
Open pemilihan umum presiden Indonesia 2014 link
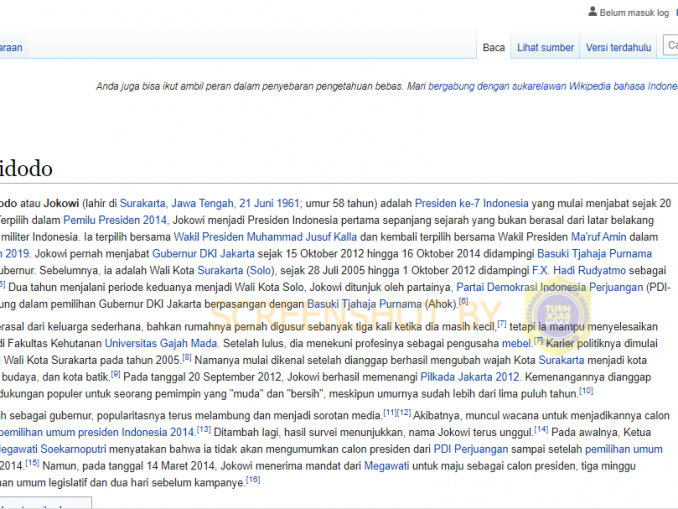tap(97, 432)
